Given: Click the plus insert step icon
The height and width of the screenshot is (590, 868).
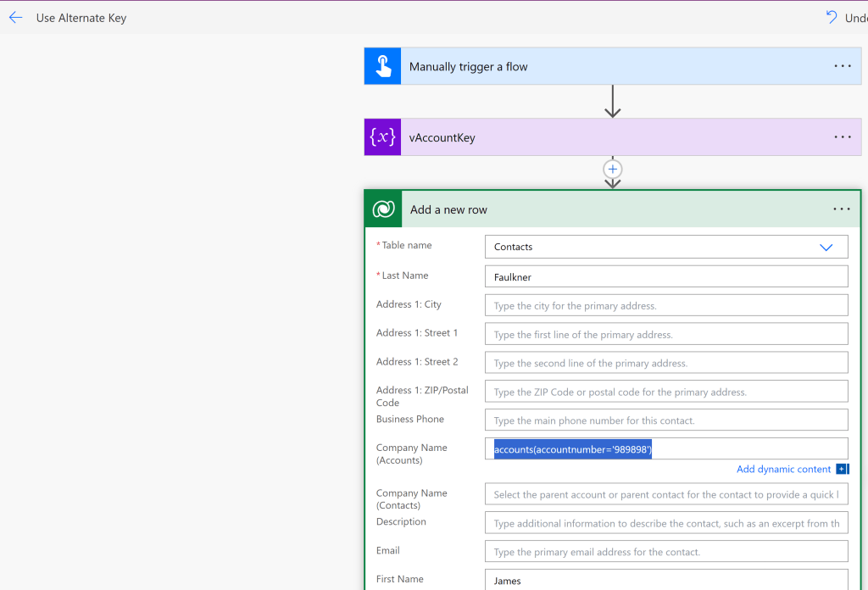Looking at the screenshot, I should point(613,169).
